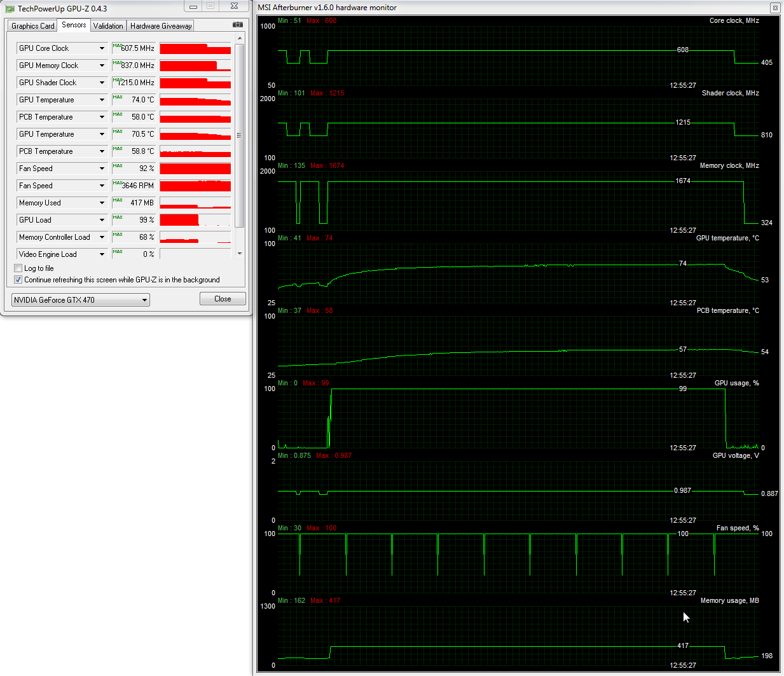Click the MSI Afterburner v1.6.0 hardware monitor title

click(327, 8)
